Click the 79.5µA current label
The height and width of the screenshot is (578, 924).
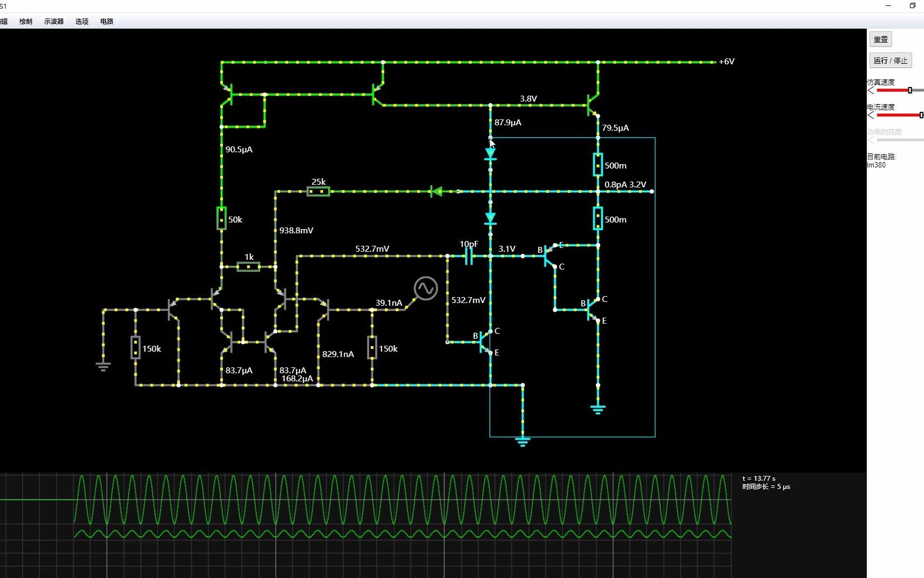click(615, 128)
